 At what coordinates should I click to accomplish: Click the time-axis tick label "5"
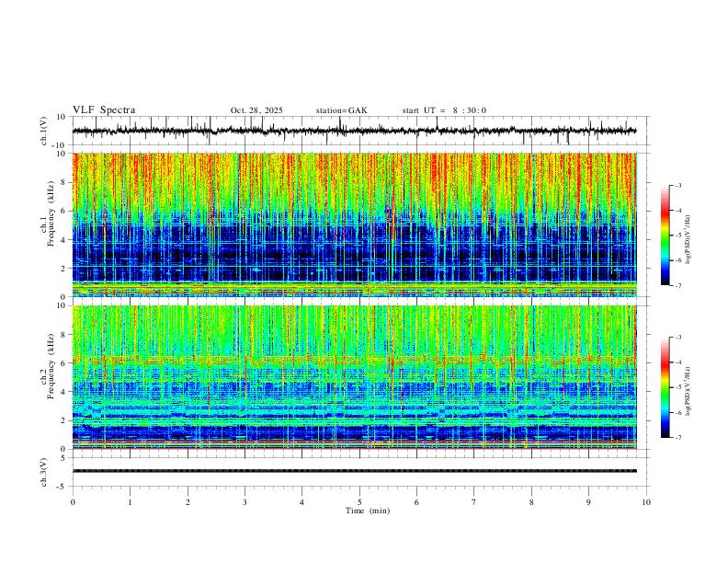[x=359, y=502]
